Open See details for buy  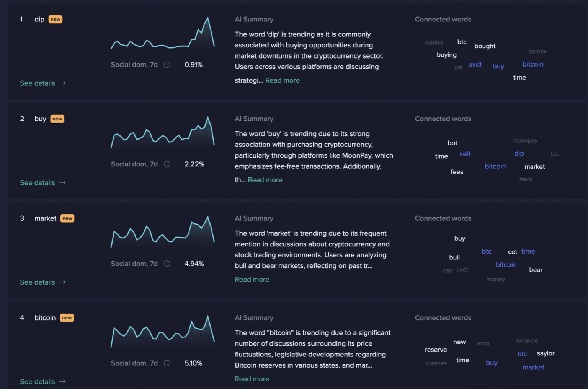tap(42, 182)
